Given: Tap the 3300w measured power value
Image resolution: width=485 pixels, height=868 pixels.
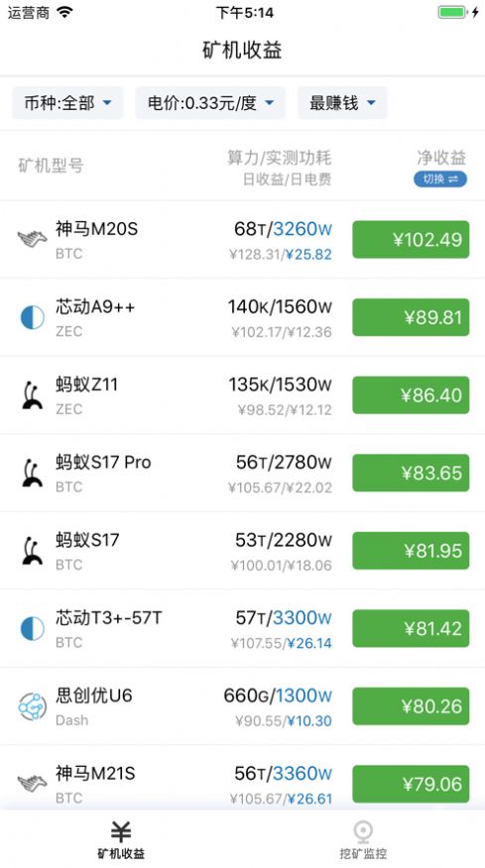Looking at the screenshot, I should 303,617.
